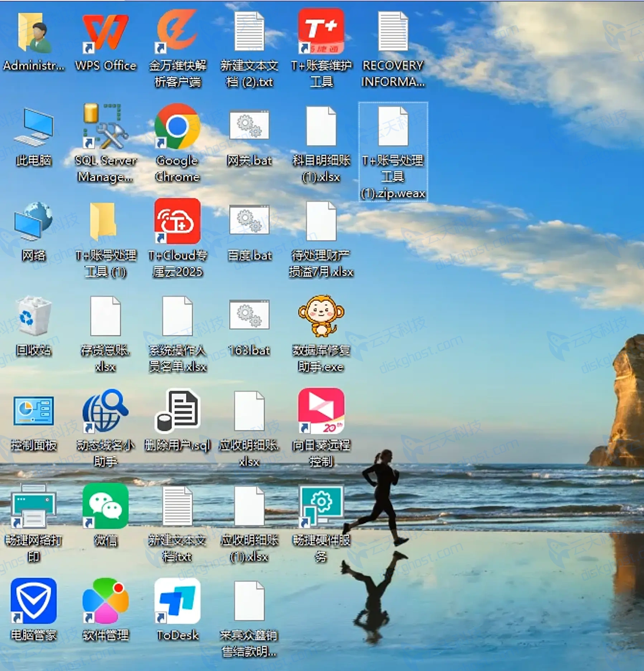644x671 pixels.
Task: Select the 百度.bat batch file
Action: point(249,220)
